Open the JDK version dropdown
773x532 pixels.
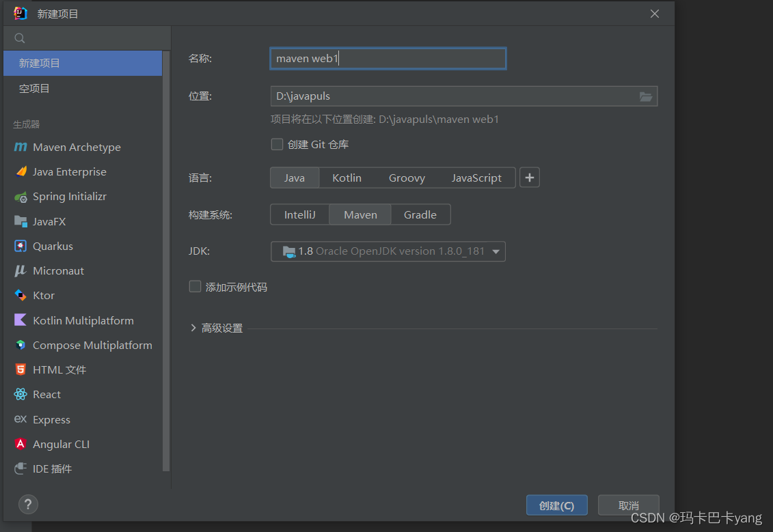[x=388, y=251]
